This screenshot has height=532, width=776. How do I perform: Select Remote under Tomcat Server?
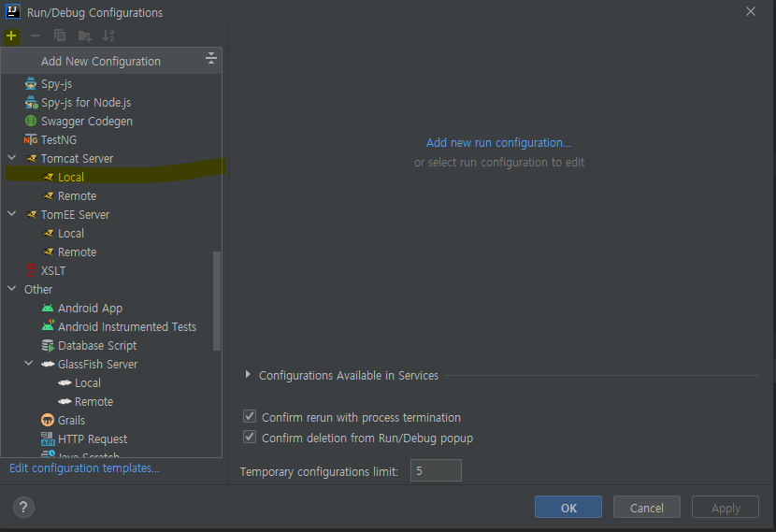click(78, 196)
